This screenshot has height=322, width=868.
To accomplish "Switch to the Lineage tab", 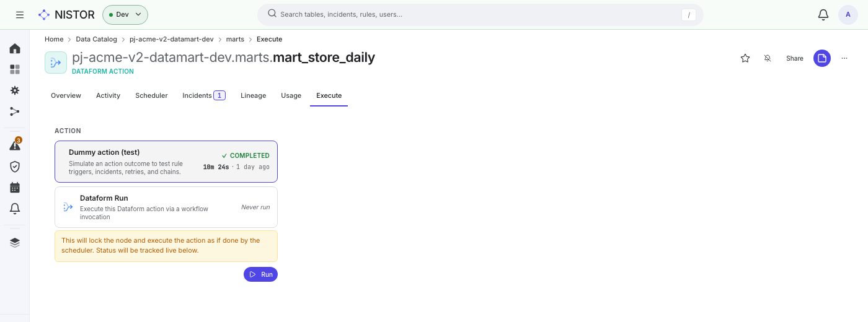I will pyautogui.click(x=253, y=95).
